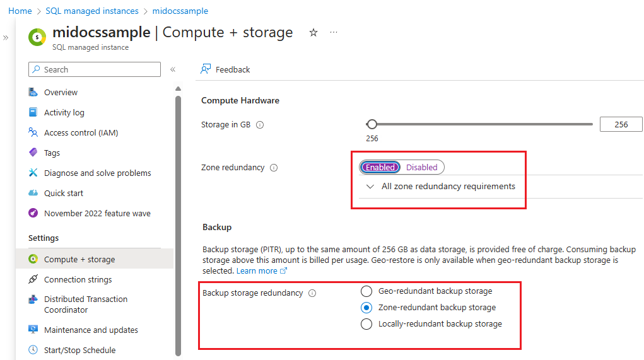The width and height of the screenshot is (644, 360).
Task: Click the Backup storage redundancy info icon
Action: pyautogui.click(x=312, y=293)
